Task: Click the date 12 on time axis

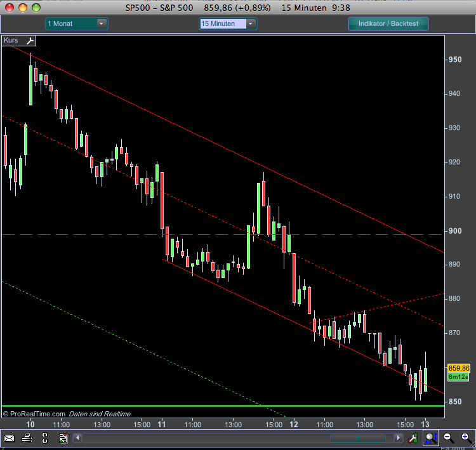Action: (x=294, y=424)
